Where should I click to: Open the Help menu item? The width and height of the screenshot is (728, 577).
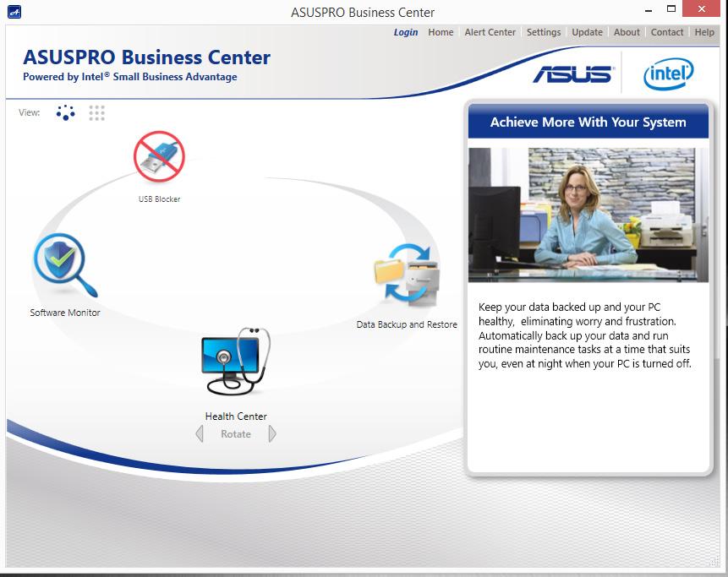[x=704, y=32]
